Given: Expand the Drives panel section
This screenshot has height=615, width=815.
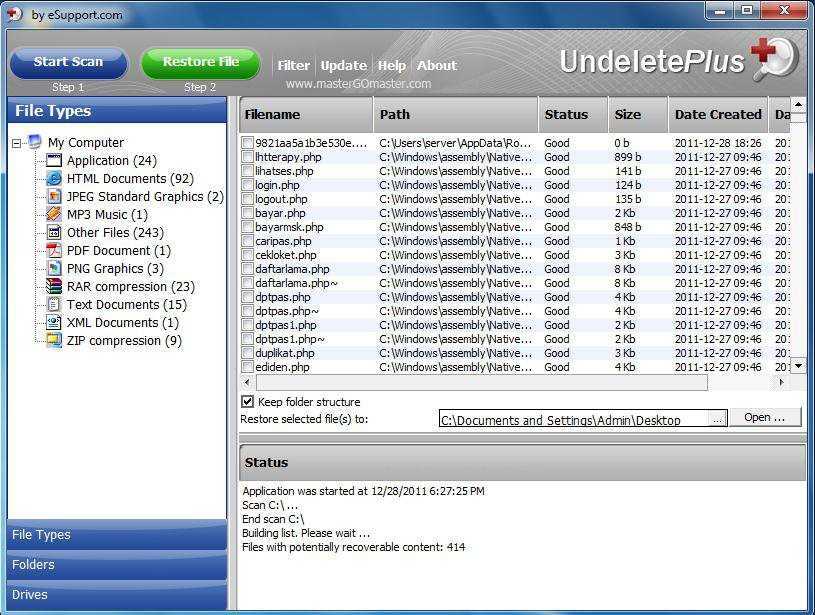Looking at the screenshot, I should point(117,595).
